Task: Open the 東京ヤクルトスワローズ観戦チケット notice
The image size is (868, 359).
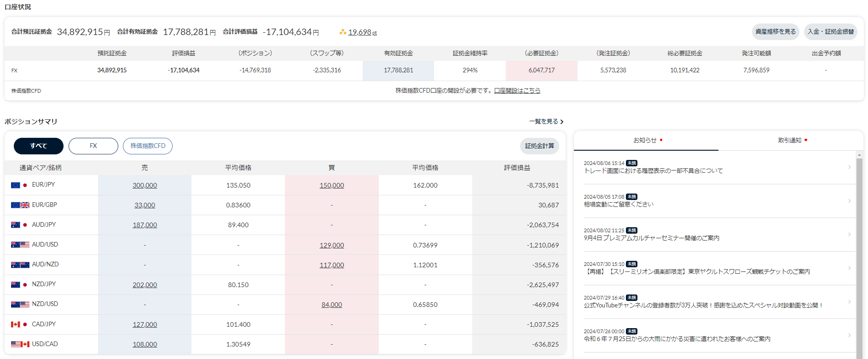Action: [x=697, y=272]
